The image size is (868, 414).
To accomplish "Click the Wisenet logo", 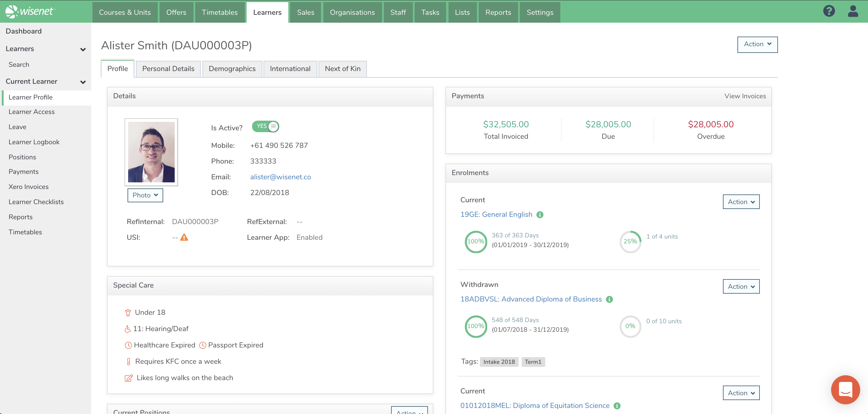I will click(x=30, y=11).
